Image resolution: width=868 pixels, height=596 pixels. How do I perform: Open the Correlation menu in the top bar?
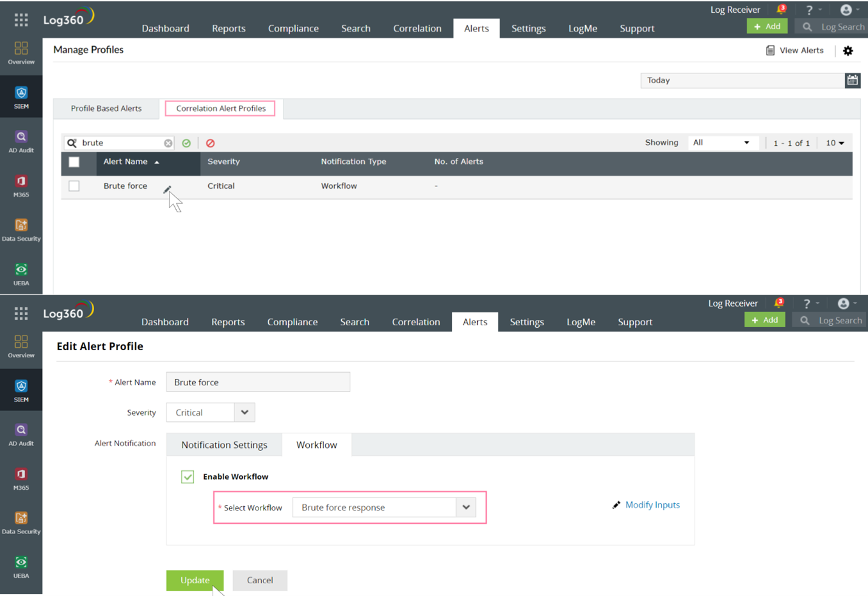(417, 28)
